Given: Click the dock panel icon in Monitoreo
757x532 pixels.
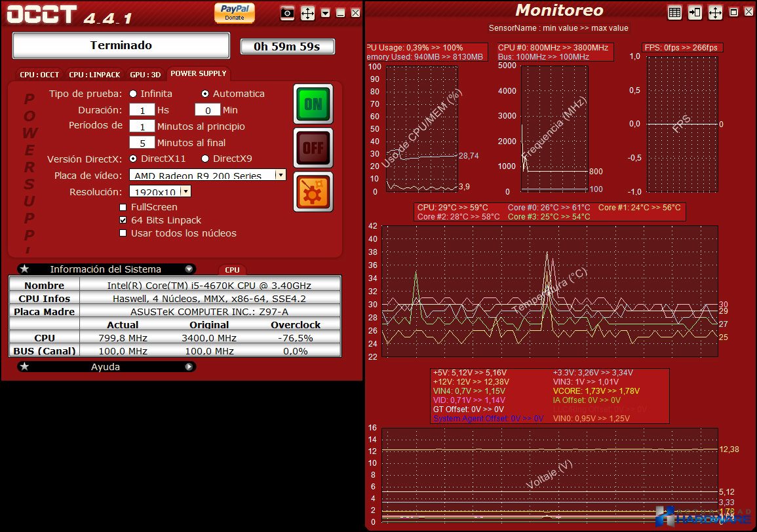Looking at the screenshot, I should point(695,13).
